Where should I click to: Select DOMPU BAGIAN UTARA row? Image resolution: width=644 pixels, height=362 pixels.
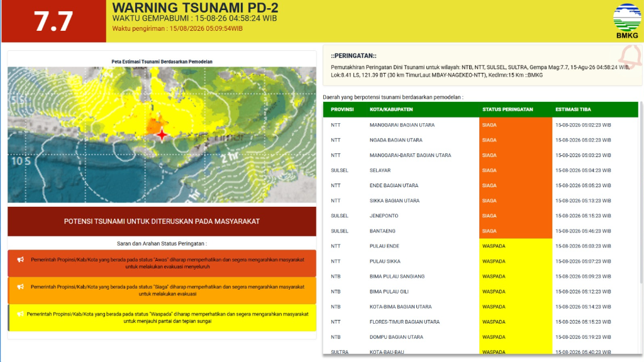(x=480, y=337)
